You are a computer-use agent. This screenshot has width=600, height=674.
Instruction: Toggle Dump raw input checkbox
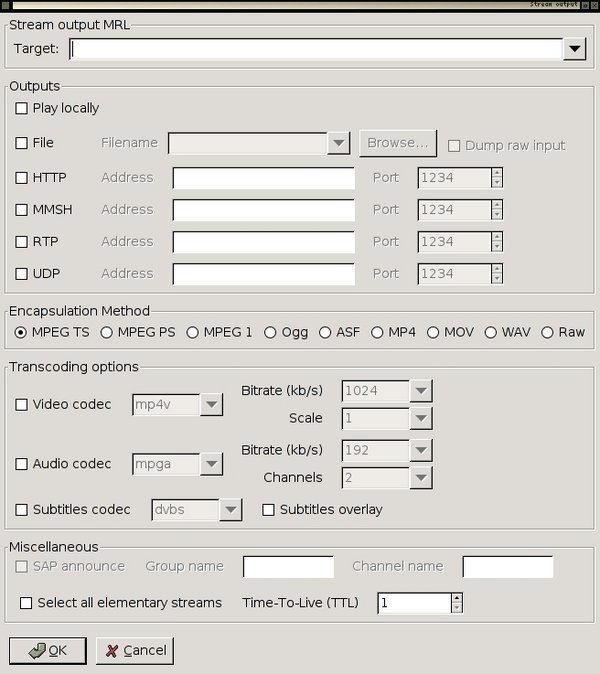tap(454, 146)
